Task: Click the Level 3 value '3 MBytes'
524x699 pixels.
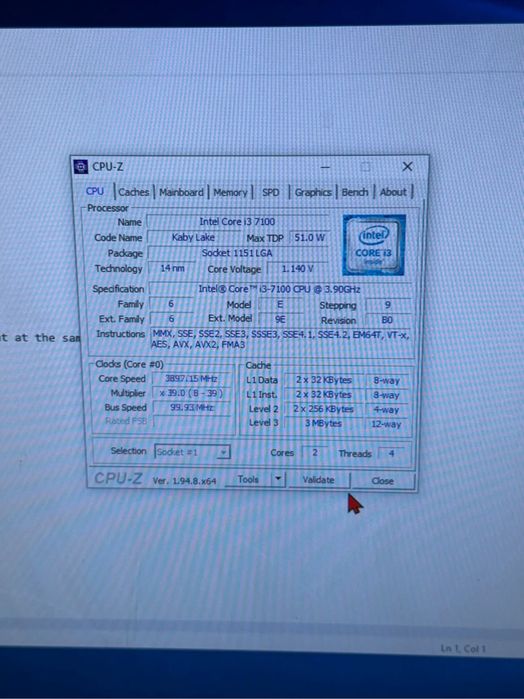Action: pos(324,424)
